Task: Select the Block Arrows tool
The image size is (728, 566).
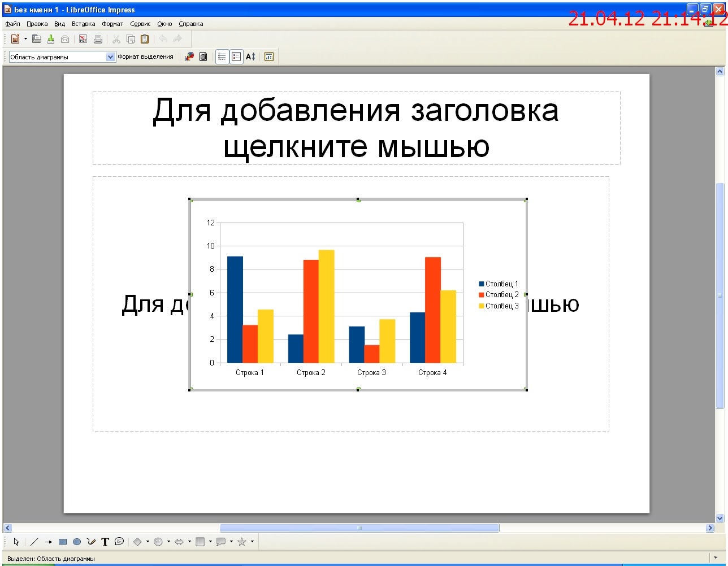Action: pyautogui.click(x=179, y=542)
